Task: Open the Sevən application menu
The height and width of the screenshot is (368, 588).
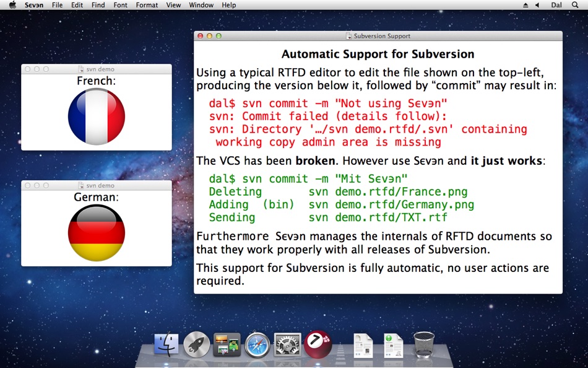Action: tap(34, 5)
